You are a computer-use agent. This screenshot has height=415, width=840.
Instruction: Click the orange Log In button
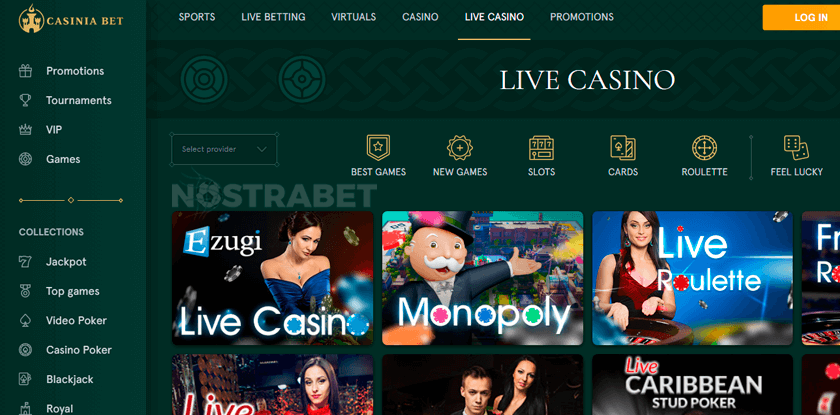point(801,17)
